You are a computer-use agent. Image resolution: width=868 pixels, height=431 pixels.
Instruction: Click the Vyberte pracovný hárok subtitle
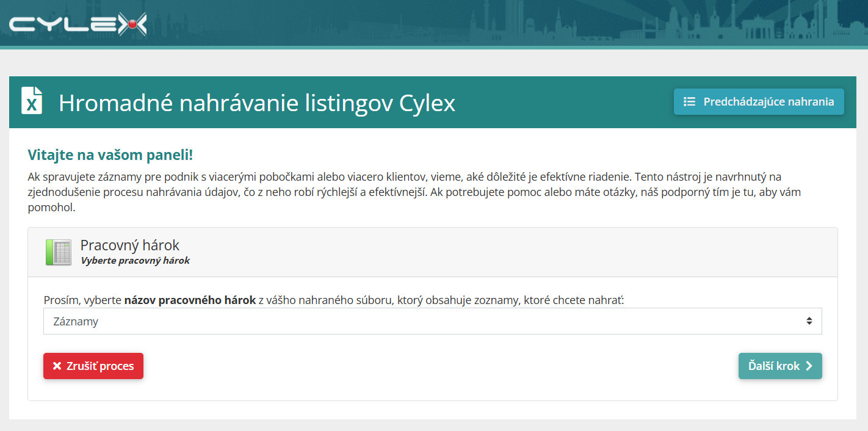(x=135, y=261)
